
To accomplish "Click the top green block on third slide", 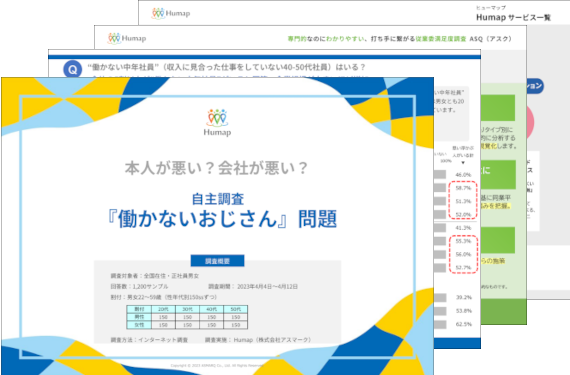I will tap(498, 108).
